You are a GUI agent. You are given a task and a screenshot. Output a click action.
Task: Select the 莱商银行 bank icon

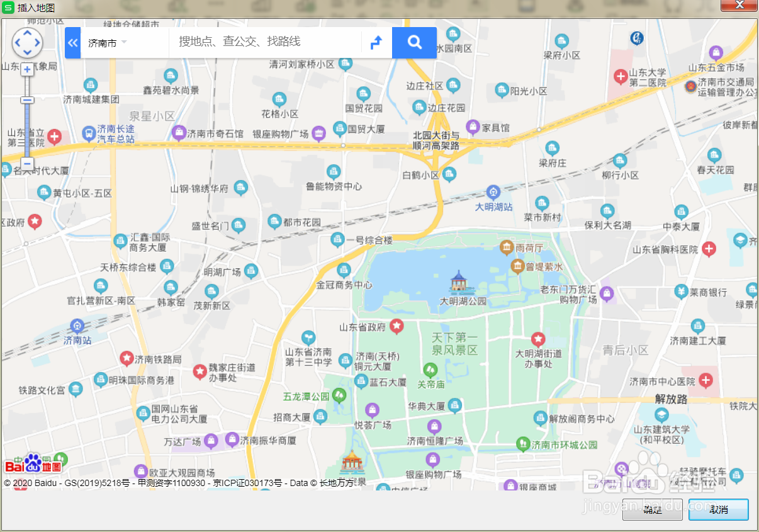pyautogui.click(x=681, y=291)
